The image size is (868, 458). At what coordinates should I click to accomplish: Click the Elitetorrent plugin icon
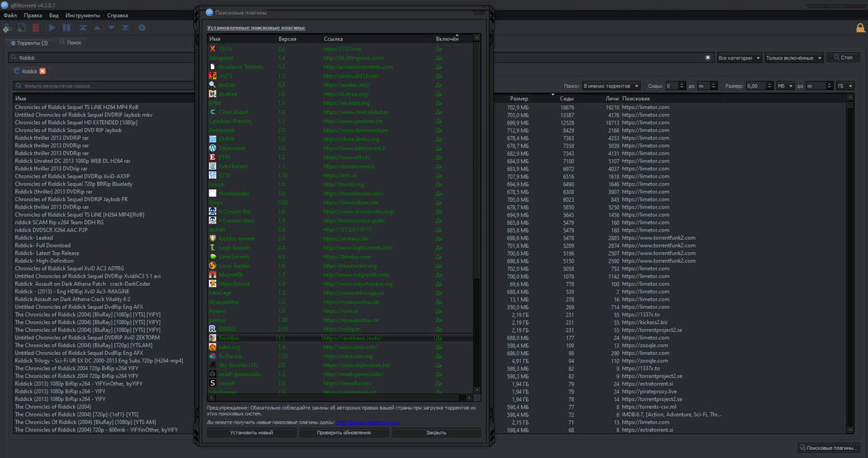tap(213, 148)
